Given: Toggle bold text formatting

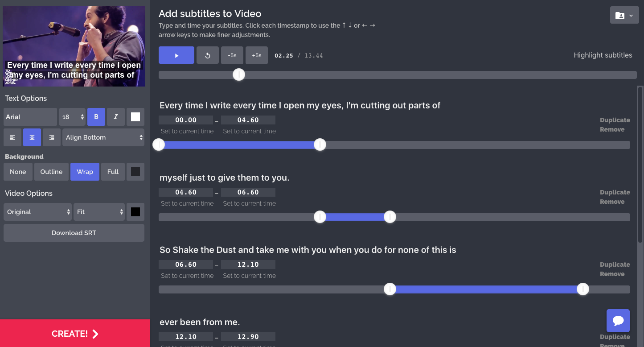Looking at the screenshot, I should (96, 117).
